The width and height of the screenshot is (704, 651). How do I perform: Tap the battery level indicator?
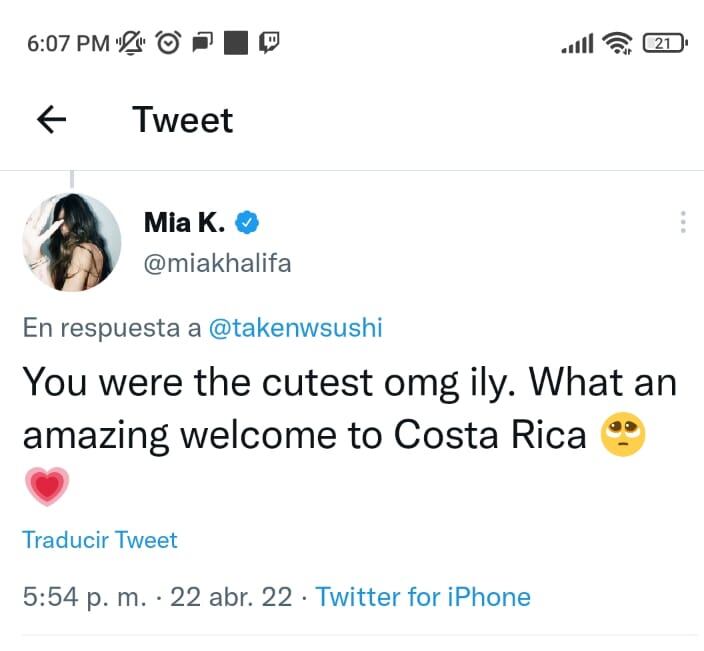click(665, 43)
